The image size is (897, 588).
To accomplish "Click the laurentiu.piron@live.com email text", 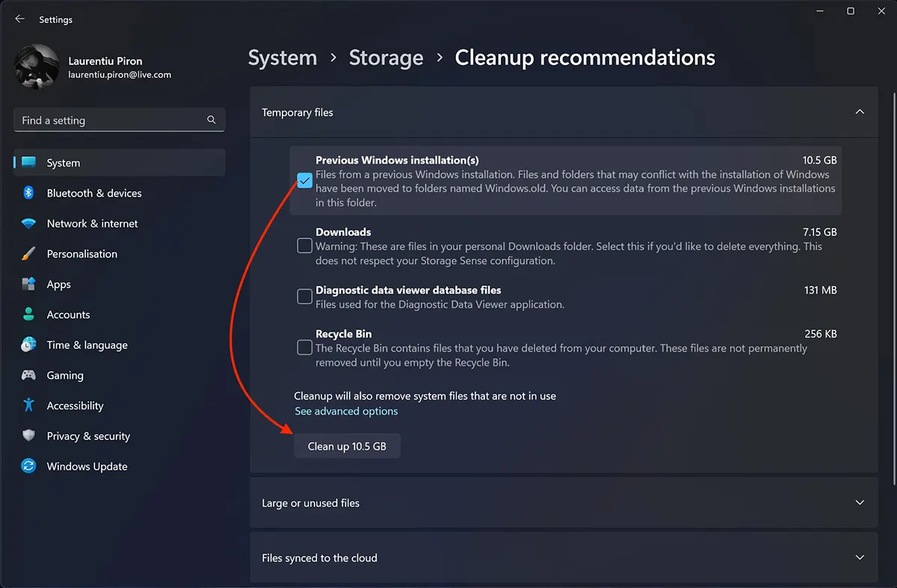I will click(x=120, y=75).
